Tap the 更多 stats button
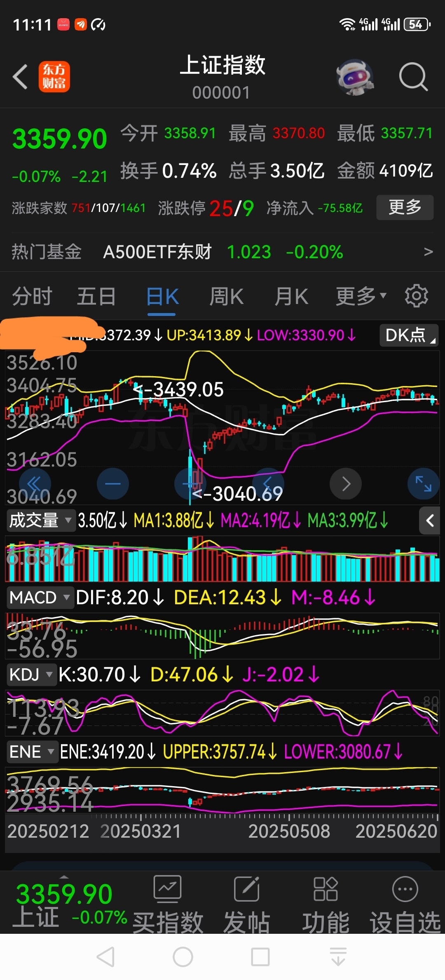The image size is (445, 980). click(x=405, y=207)
